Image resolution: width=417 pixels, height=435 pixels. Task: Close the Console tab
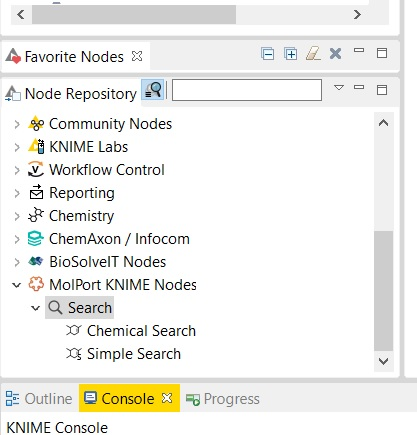click(x=167, y=398)
